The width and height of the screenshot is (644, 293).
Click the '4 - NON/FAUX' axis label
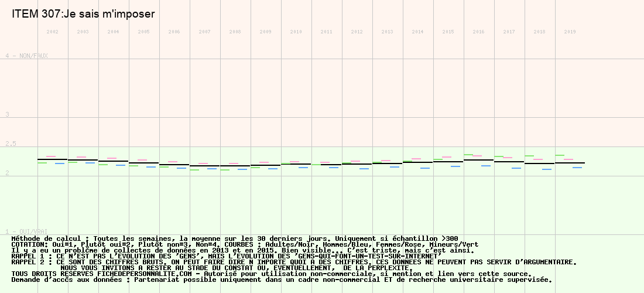point(26,56)
